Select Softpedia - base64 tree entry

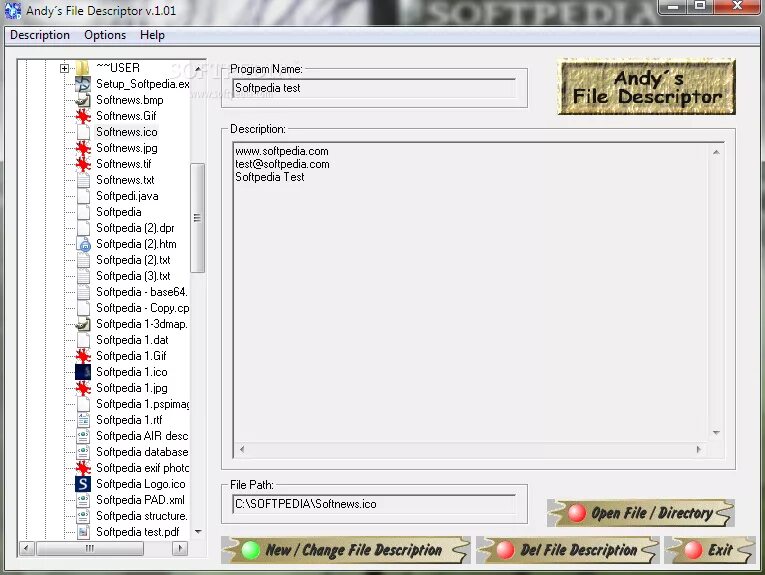point(141,292)
